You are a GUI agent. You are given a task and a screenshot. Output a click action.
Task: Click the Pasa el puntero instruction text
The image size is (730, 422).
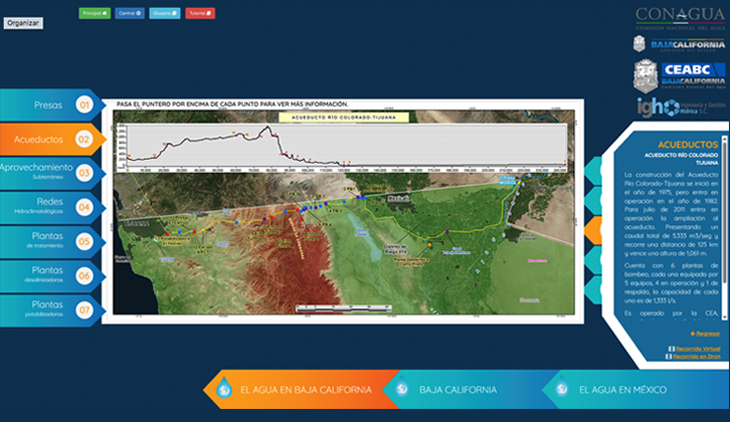232,104
